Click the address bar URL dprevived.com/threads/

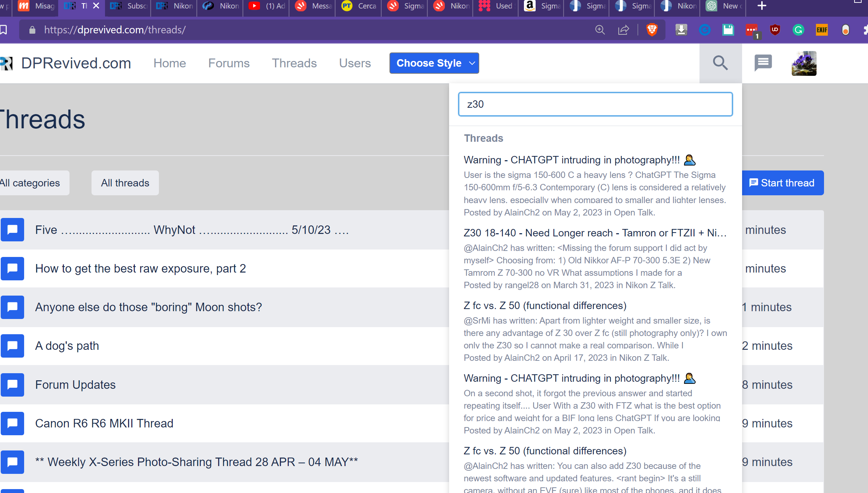coord(115,30)
